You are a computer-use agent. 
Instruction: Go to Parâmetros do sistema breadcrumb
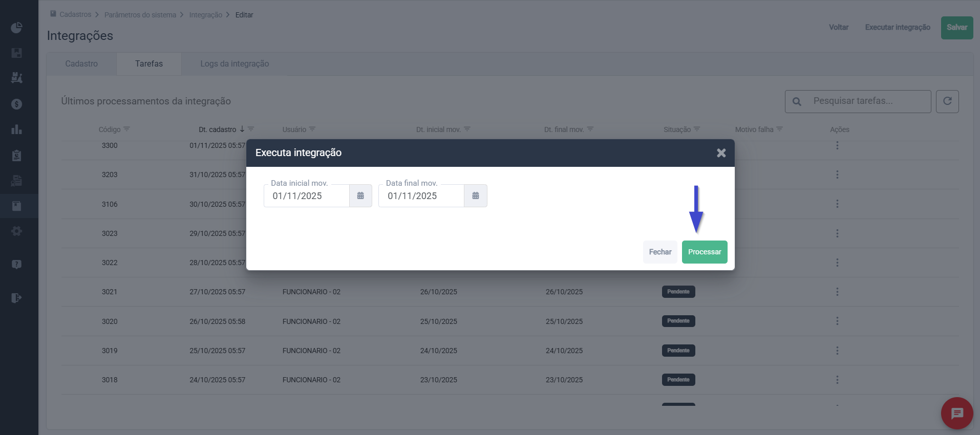point(140,15)
